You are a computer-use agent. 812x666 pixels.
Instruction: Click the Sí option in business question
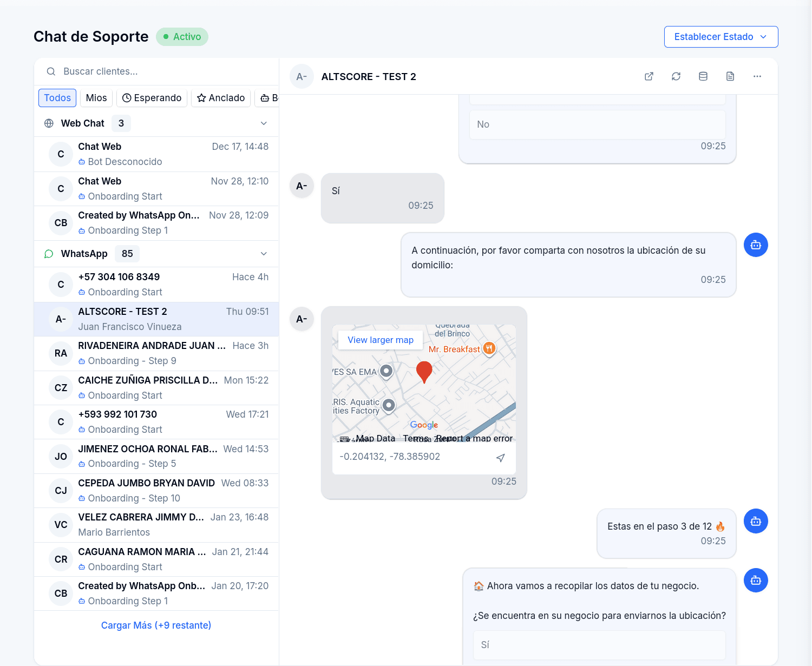click(599, 645)
